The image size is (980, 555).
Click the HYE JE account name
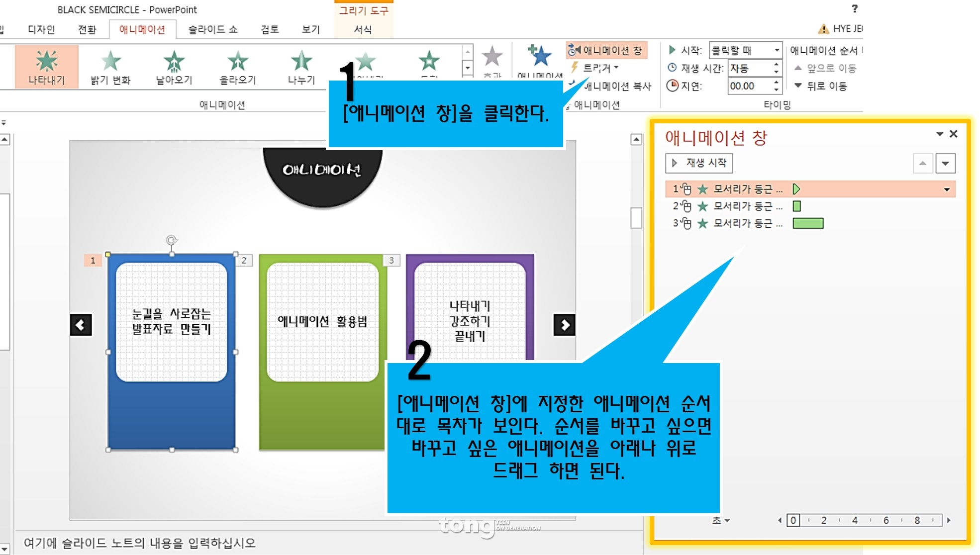[848, 29]
